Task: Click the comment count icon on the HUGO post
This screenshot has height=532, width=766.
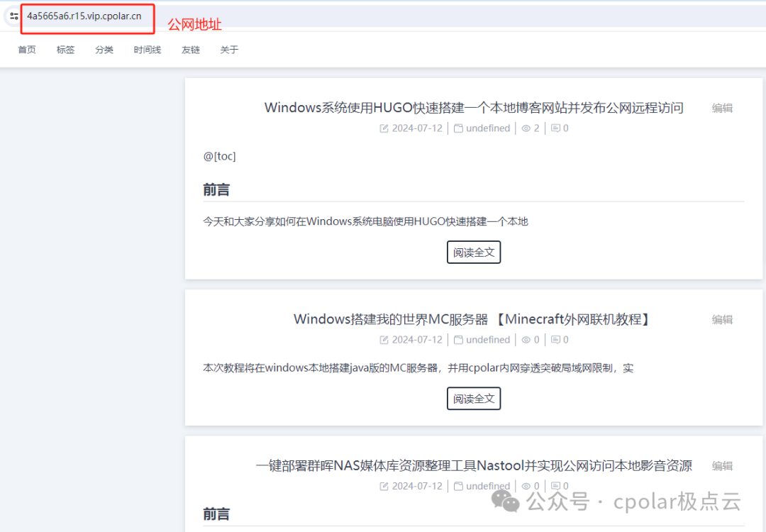Action: (555, 128)
